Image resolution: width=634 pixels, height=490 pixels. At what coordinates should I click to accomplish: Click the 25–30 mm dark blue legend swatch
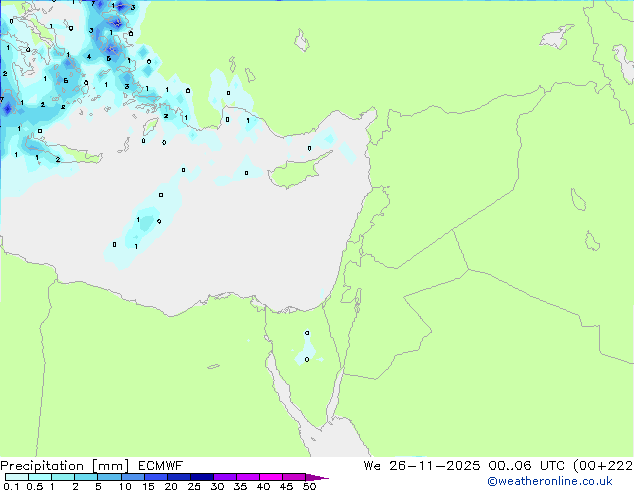coord(201,477)
